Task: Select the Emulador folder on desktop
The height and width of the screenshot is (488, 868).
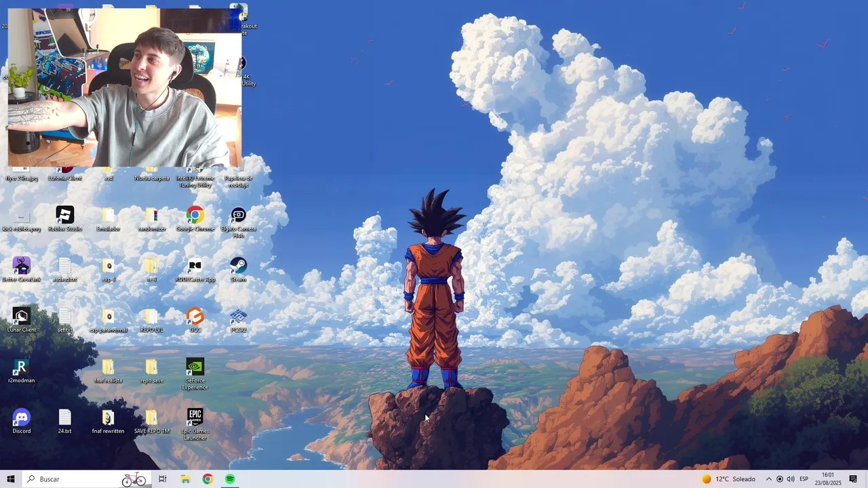Action: (108, 219)
